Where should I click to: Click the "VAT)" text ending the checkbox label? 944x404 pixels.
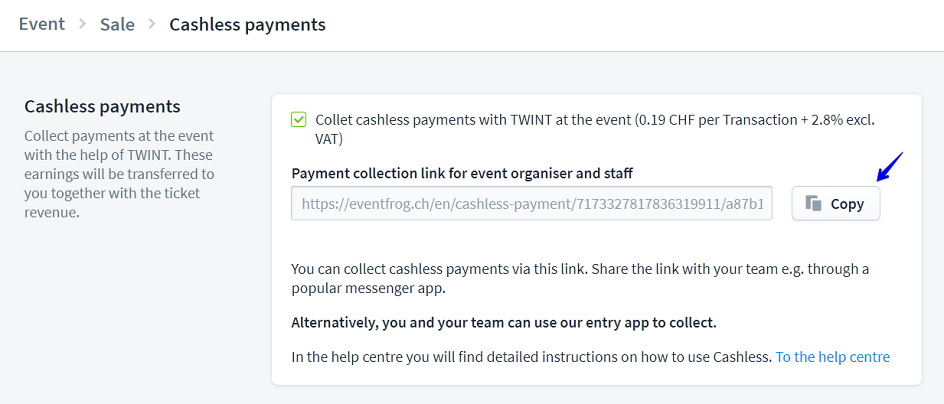click(x=330, y=139)
